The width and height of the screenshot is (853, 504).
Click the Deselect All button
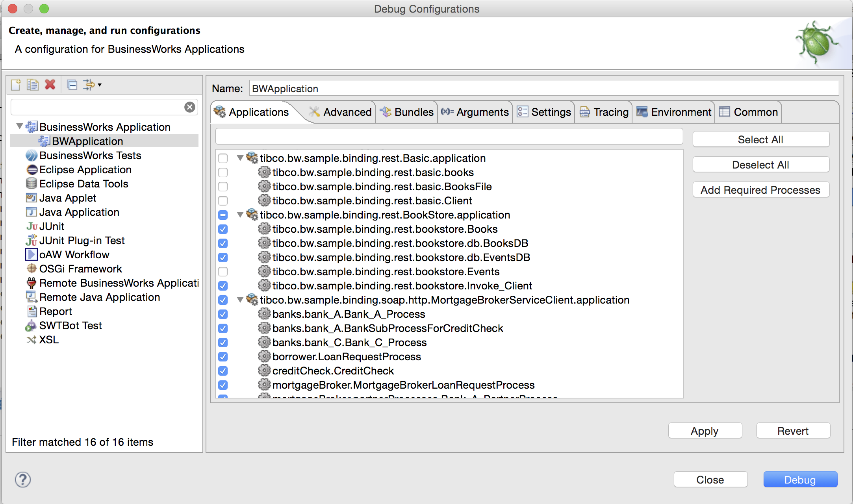point(761,165)
